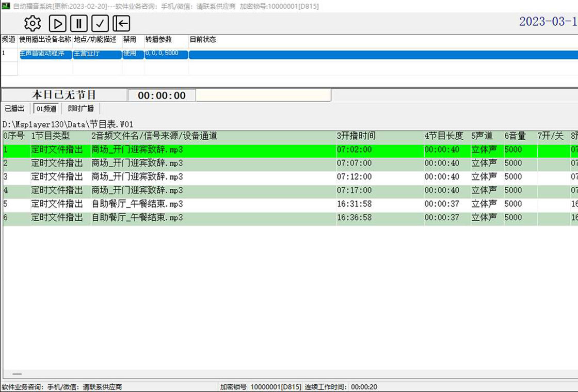
Task: Click the 转播参数 column header
Action: (x=158, y=39)
